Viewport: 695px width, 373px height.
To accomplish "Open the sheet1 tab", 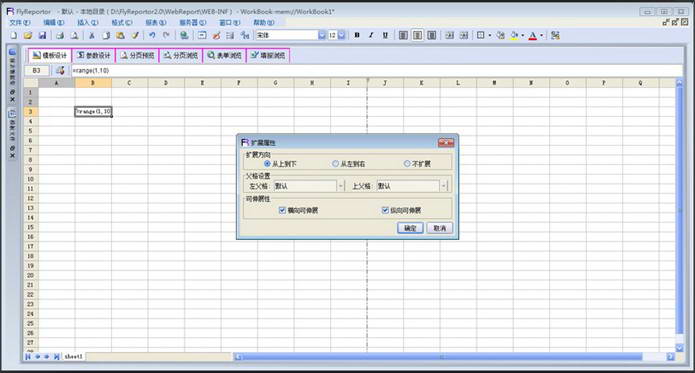I will coord(74,356).
